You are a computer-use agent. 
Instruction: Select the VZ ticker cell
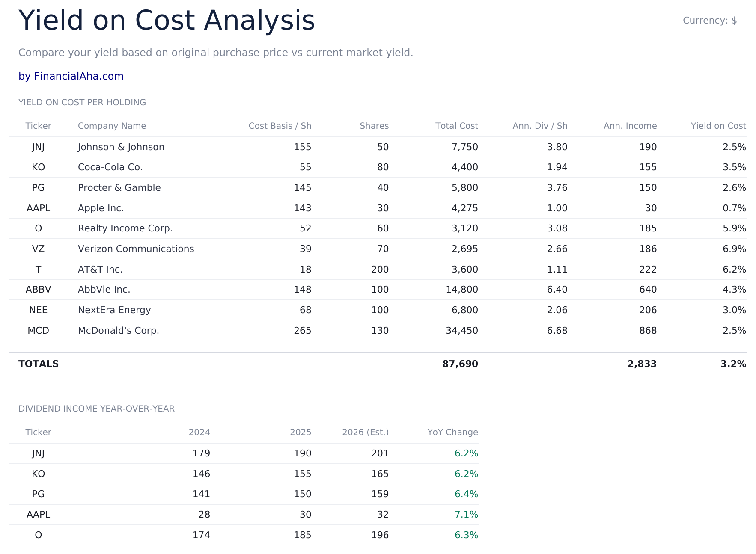pos(38,249)
